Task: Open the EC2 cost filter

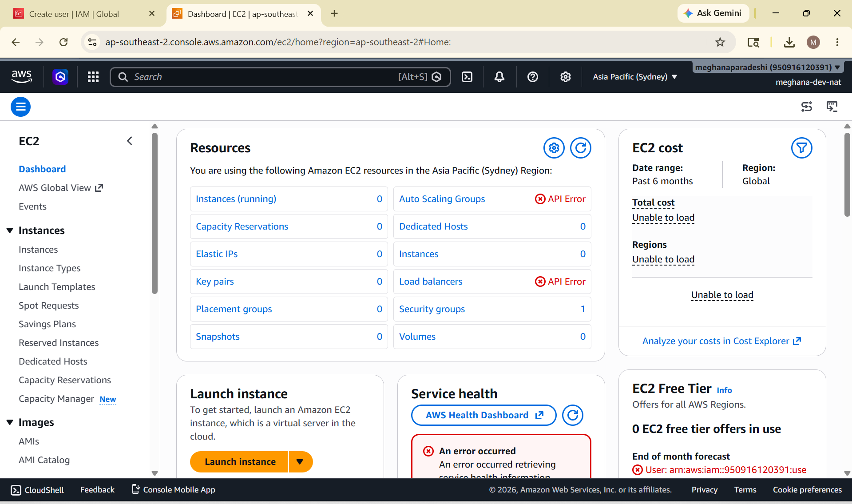Action: pyautogui.click(x=802, y=148)
